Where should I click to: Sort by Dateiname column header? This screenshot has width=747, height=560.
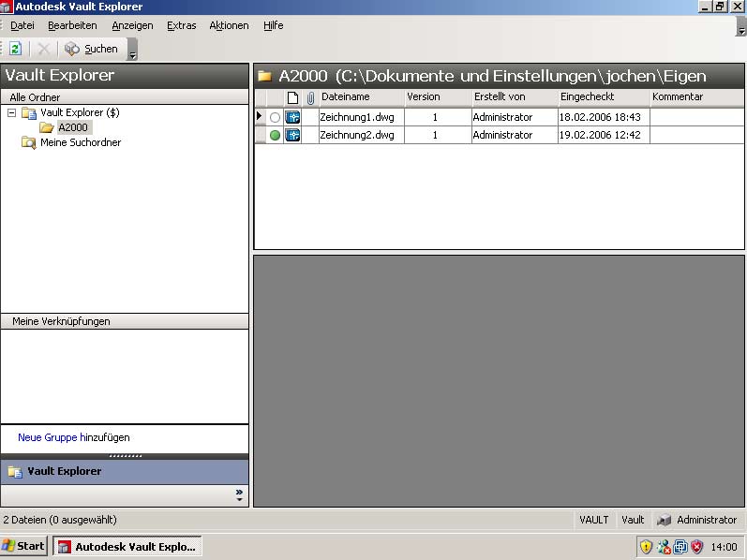(362, 97)
